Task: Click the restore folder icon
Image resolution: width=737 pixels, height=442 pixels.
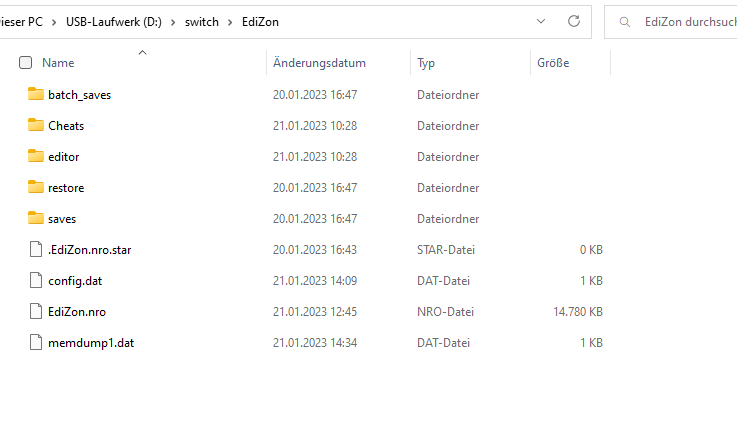Action: tap(36, 187)
